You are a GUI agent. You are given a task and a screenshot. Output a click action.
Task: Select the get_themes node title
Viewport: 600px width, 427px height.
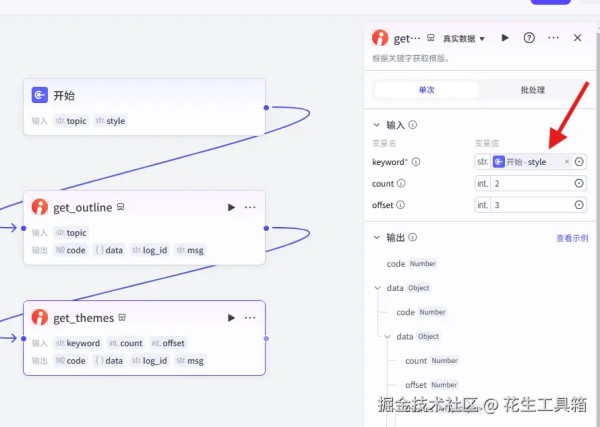coord(84,318)
